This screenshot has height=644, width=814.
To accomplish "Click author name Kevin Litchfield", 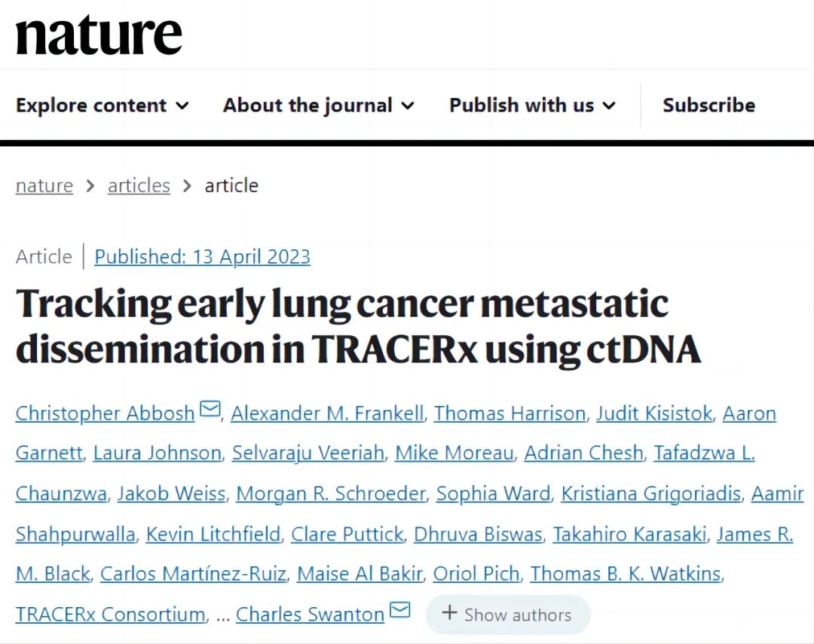I will 213,535.
